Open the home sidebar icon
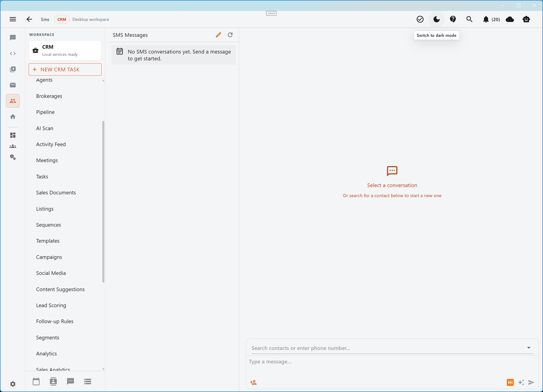The width and height of the screenshot is (543, 392). click(x=13, y=117)
